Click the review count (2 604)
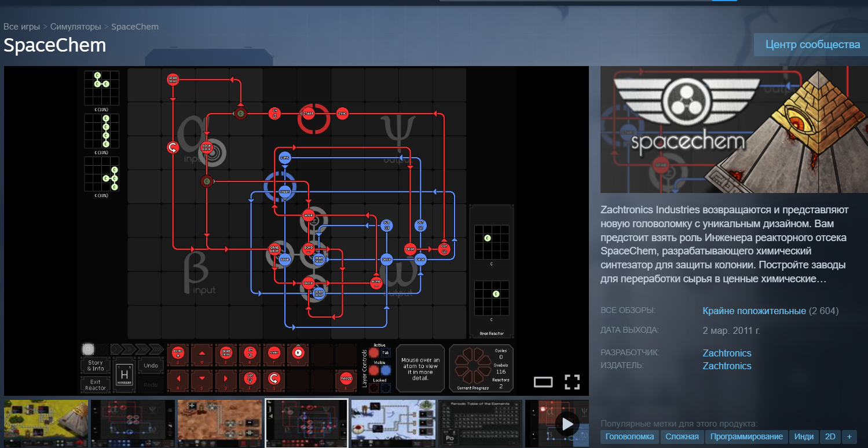The image size is (868, 448). (823, 311)
